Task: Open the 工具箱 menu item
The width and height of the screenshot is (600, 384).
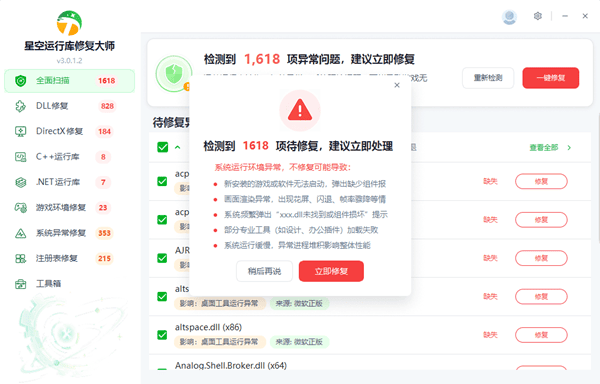Action: click(69, 284)
